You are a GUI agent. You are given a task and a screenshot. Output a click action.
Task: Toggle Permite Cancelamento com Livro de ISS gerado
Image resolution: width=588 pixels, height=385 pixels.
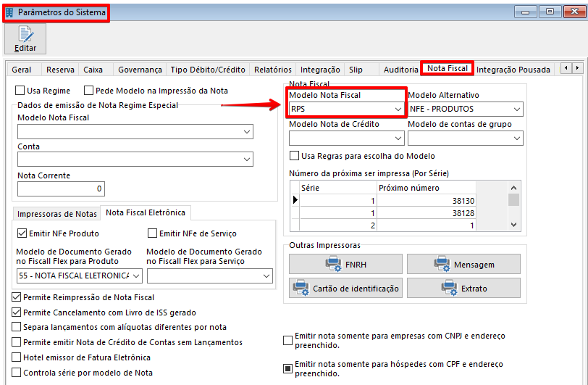click(x=16, y=312)
